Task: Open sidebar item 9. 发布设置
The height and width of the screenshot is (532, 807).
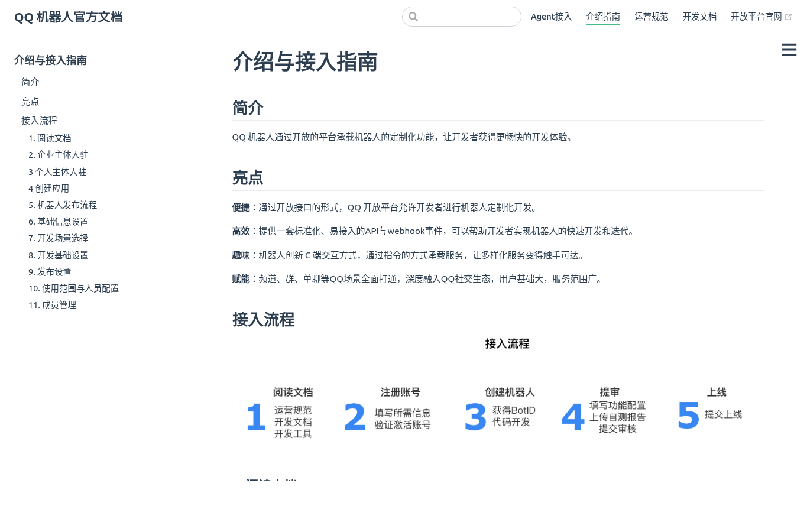Action: pyautogui.click(x=50, y=272)
